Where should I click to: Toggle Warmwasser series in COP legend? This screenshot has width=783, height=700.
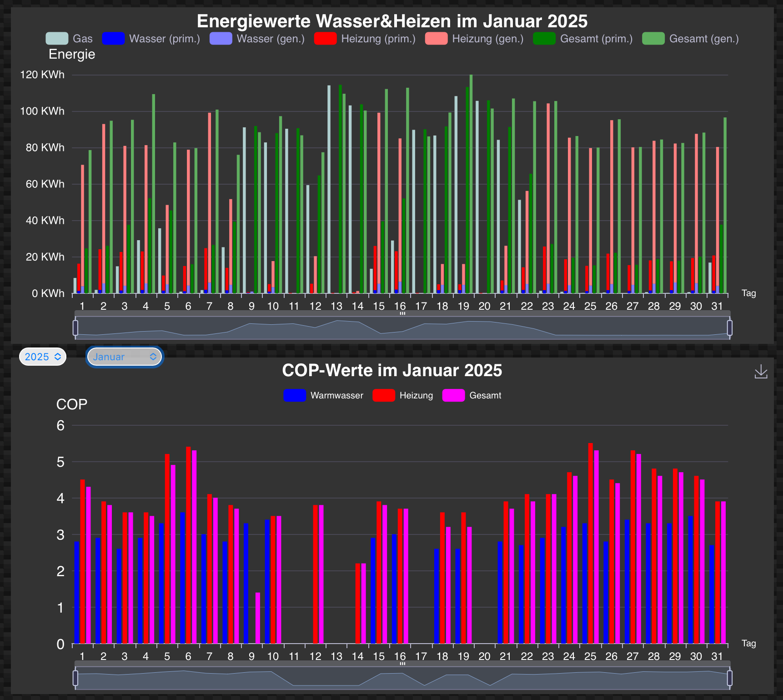pos(323,395)
